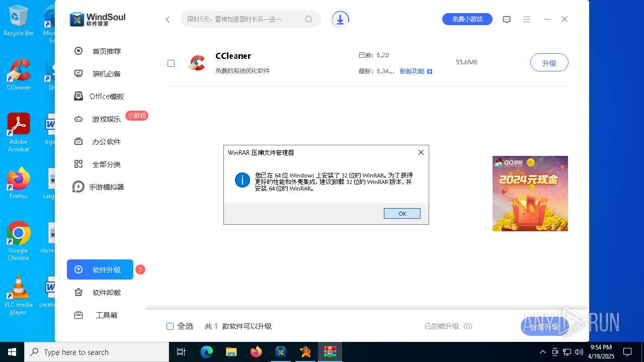Click the volume tray icon
The width and height of the screenshot is (644, 362).
pyautogui.click(x=579, y=352)
